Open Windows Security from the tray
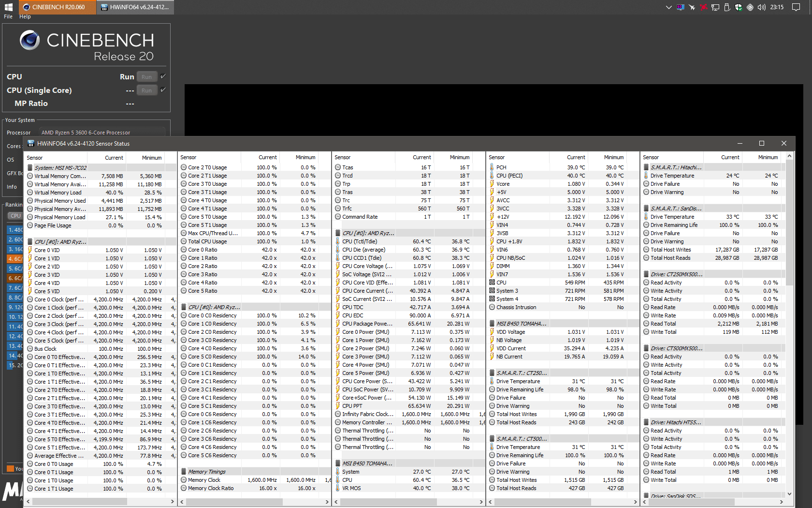This screenshot has width=812, height=508. [739, 7]
